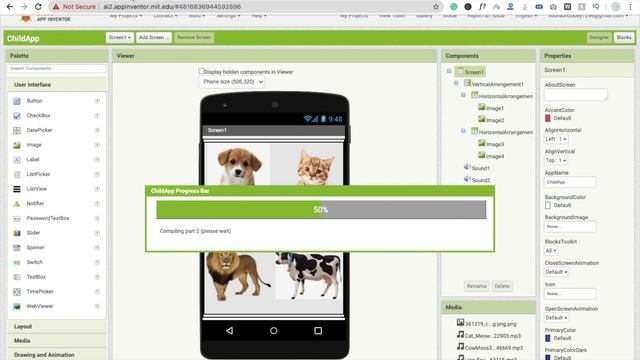This screenshot has height=360, width=640.
Task: Tap the phone viewer home circle icon
Action: (273, 331)
